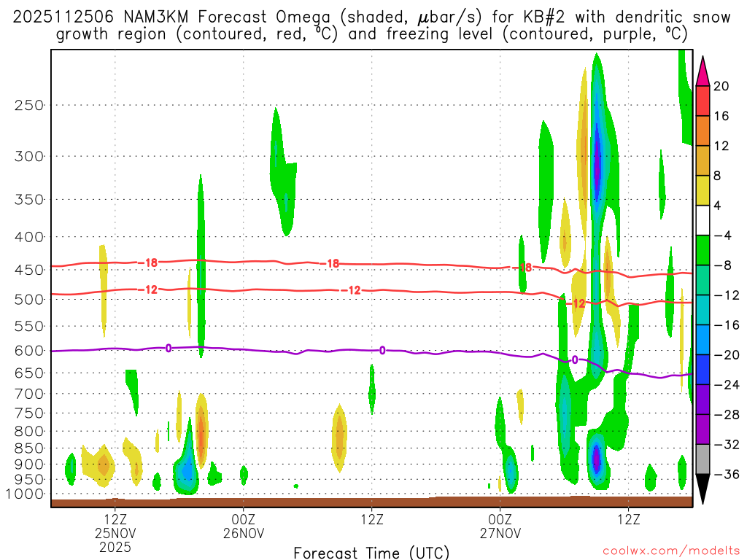The image size is (747, 560).
Task: Click the green color swatch between -4 and -8
Action: point(703,250)
